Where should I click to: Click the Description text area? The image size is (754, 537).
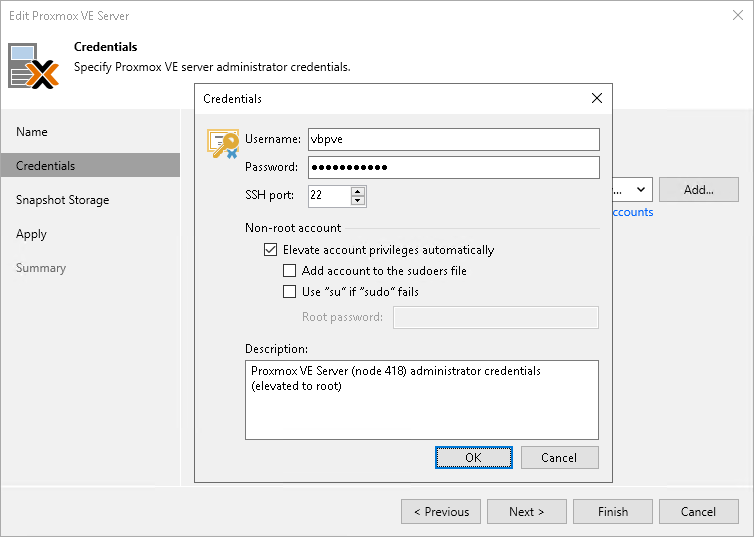422,400
